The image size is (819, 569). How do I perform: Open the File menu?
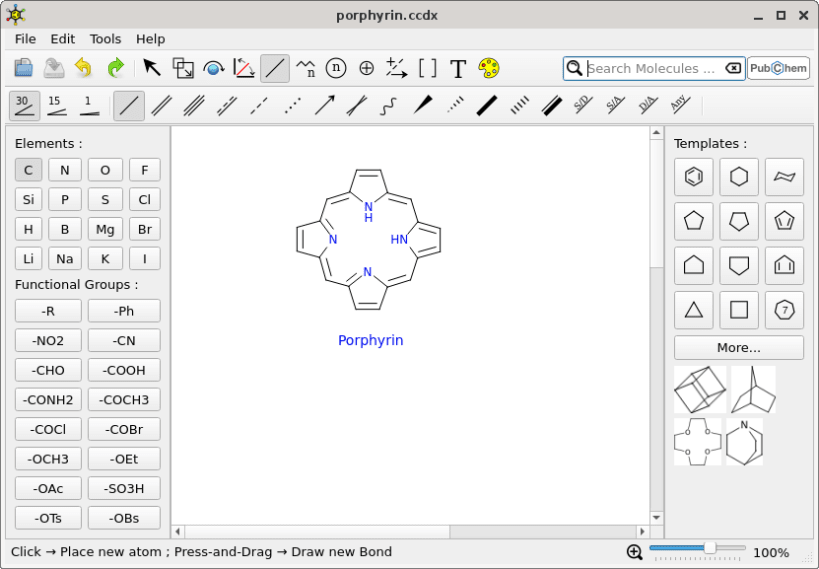25,39
